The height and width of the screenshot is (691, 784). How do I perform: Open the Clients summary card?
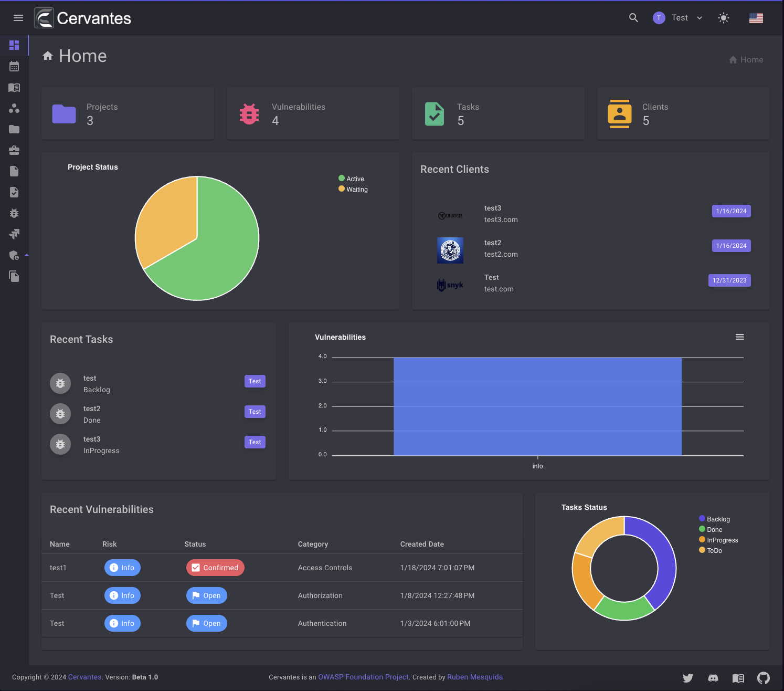pos(683,113)
